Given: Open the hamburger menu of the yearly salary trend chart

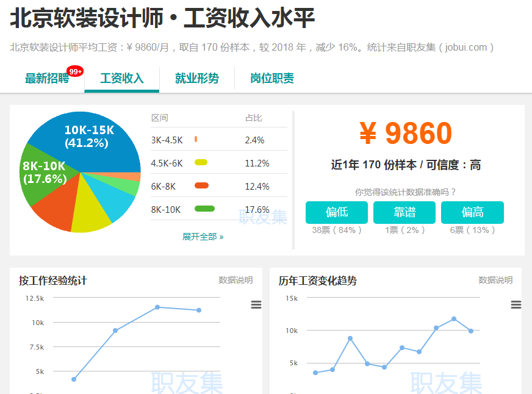Looking at the screenshot, I should pyautogui.click(x=516, y=304).
